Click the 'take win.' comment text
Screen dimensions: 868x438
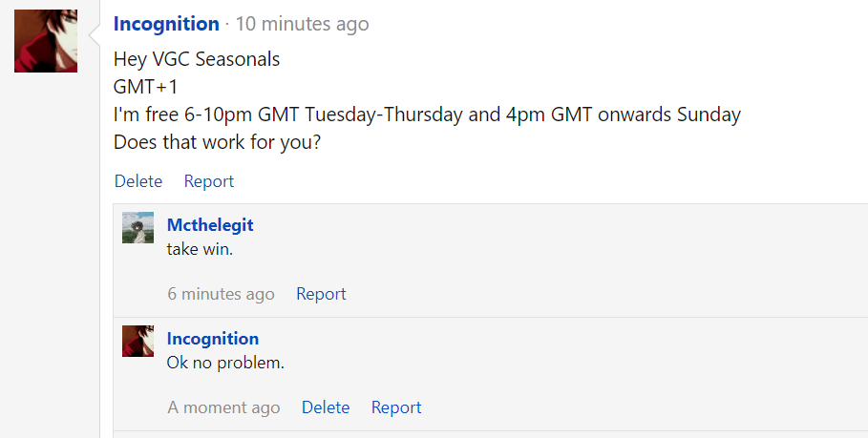click(x=200, y=249)
